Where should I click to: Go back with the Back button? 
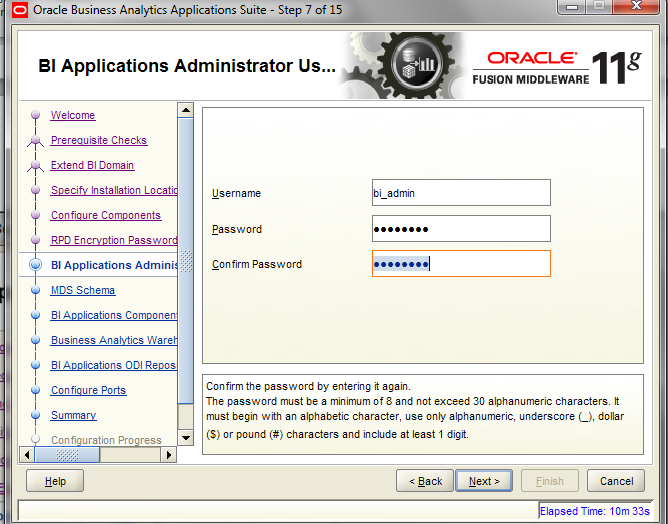(425, 481)
